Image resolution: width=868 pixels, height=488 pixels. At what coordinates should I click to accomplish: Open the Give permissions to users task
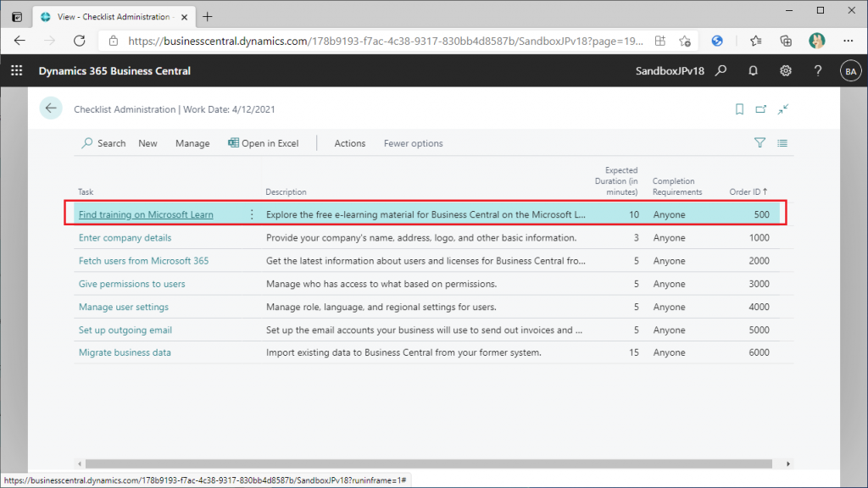131,284
